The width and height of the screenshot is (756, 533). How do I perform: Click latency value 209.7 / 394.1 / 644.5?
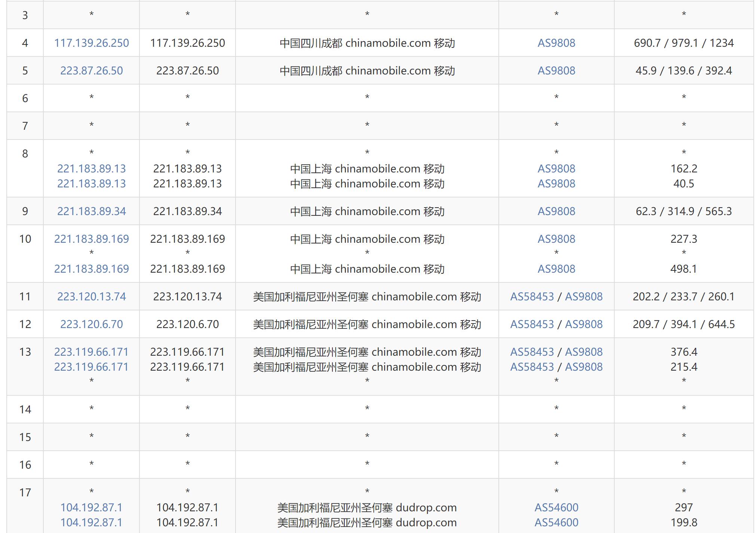pyautogui.click(x=684, y=324)
